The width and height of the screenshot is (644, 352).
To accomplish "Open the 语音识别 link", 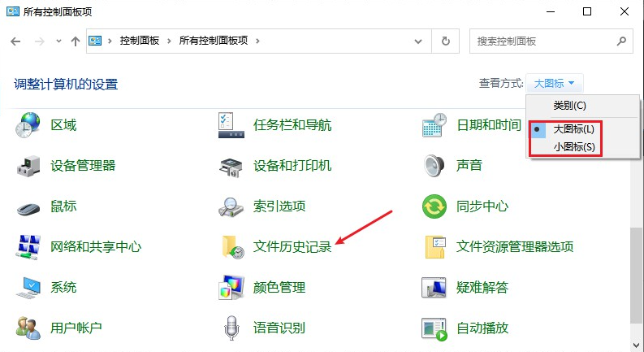I will 279,328.
